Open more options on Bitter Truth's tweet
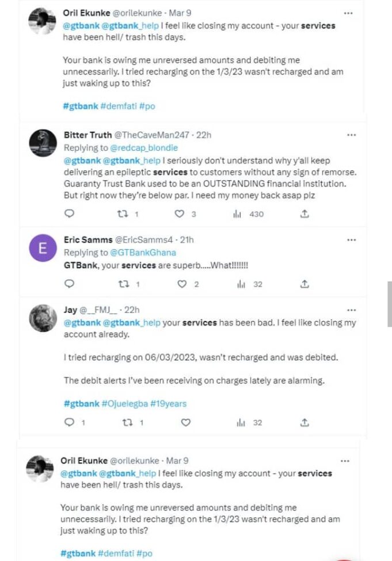The width and height of the screenshot is (392, 561). (351, 135)
